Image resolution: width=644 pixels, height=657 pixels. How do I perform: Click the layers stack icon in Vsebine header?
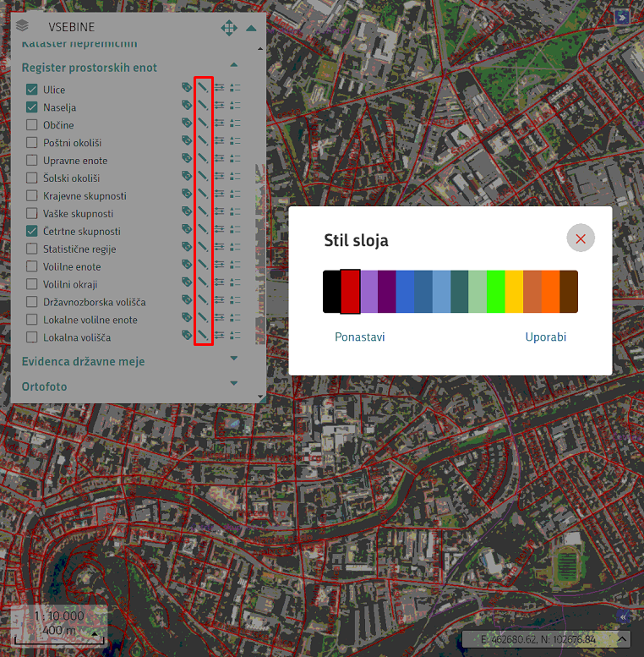(x=22, y=25)
